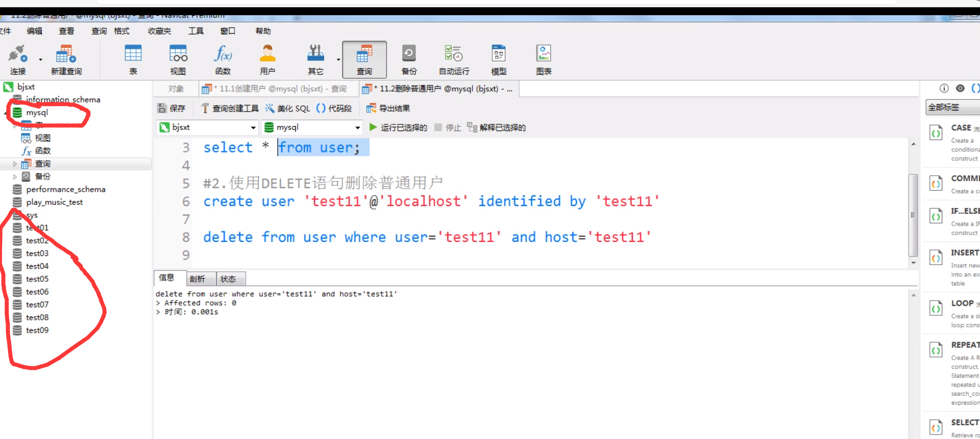The image size is (980, 439).
Task: Select the play_music_test database
Action: click(x=54, y=202)
